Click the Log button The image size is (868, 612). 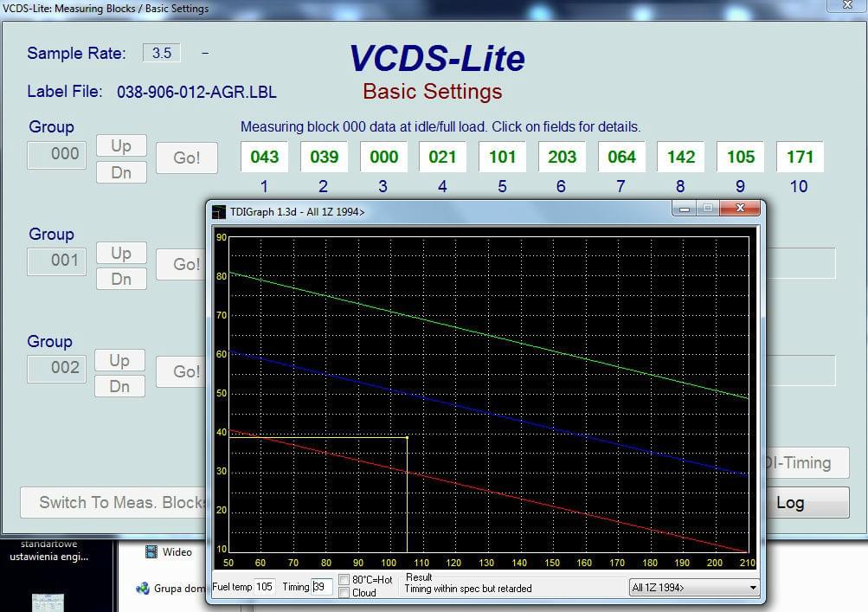(807, 502)
